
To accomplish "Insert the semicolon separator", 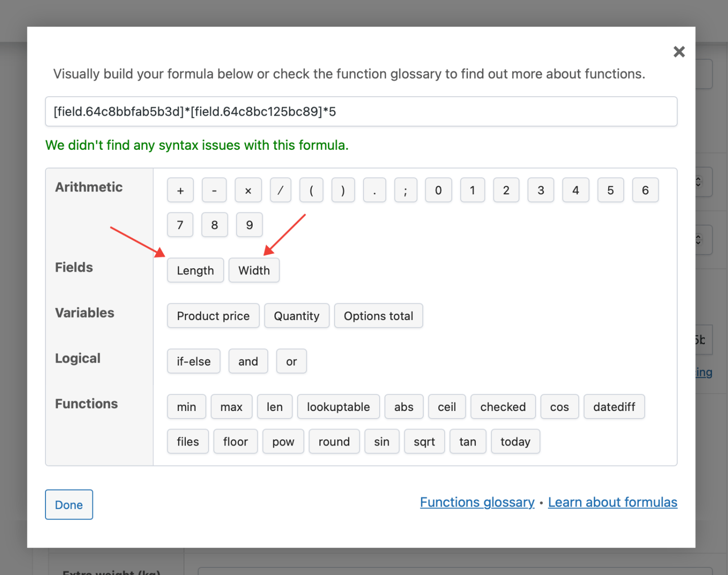I will coord(406,190).
